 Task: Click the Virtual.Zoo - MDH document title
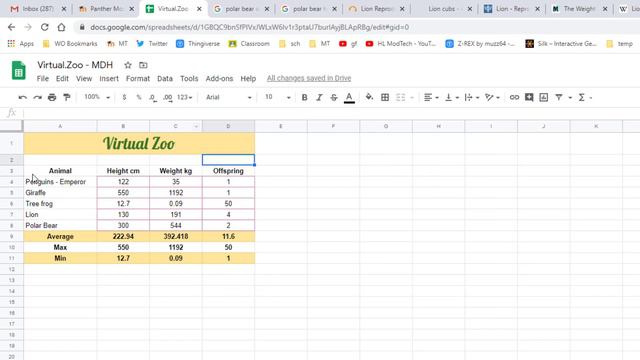coord(75,65)
